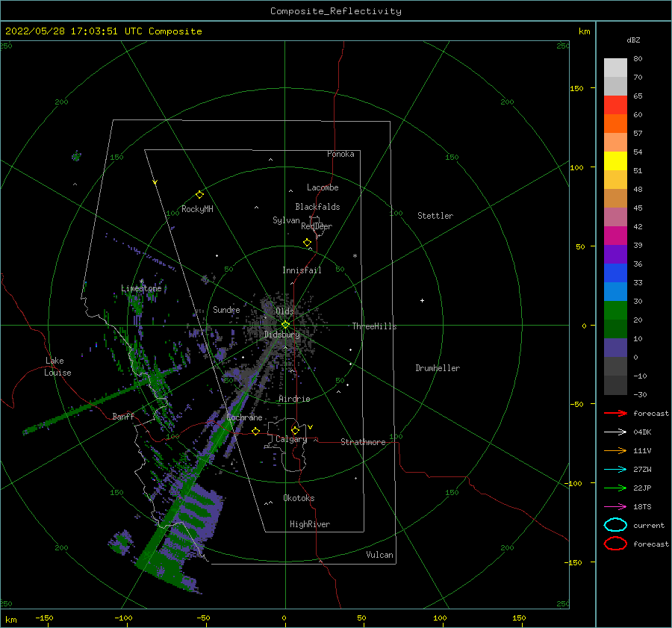Click the yellow diamond marker beside RockyMH
672x628 pixels.
[199, 195]
